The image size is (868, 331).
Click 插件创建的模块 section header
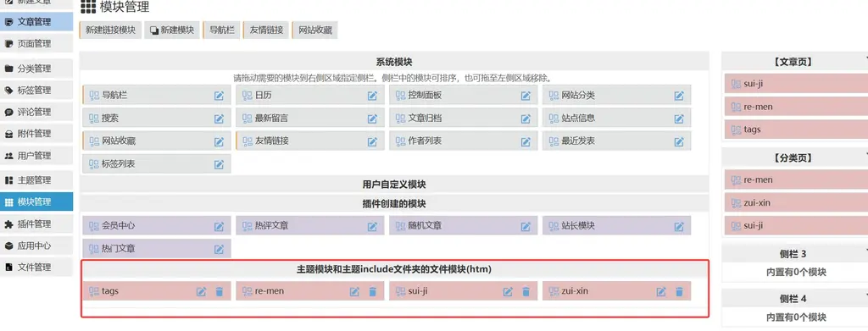point(394,203)
